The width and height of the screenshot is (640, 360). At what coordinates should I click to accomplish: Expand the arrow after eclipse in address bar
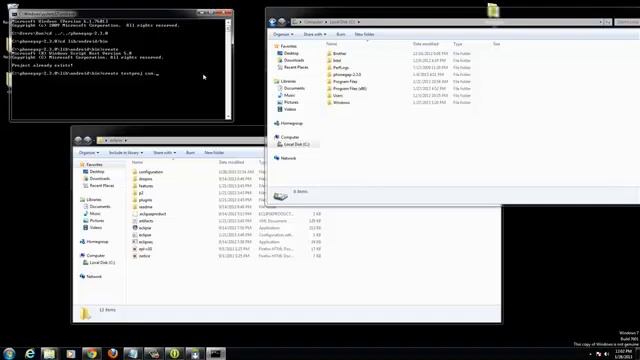point(126,140)
